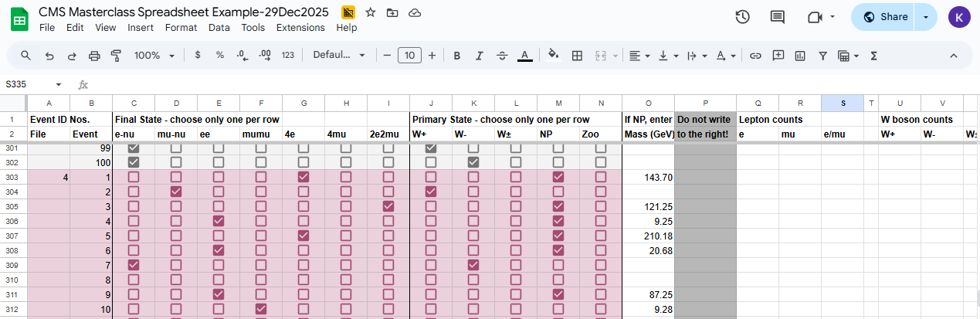Star this spreadsheet
Viewport: 980px width, 319px height.
[371, 13]
